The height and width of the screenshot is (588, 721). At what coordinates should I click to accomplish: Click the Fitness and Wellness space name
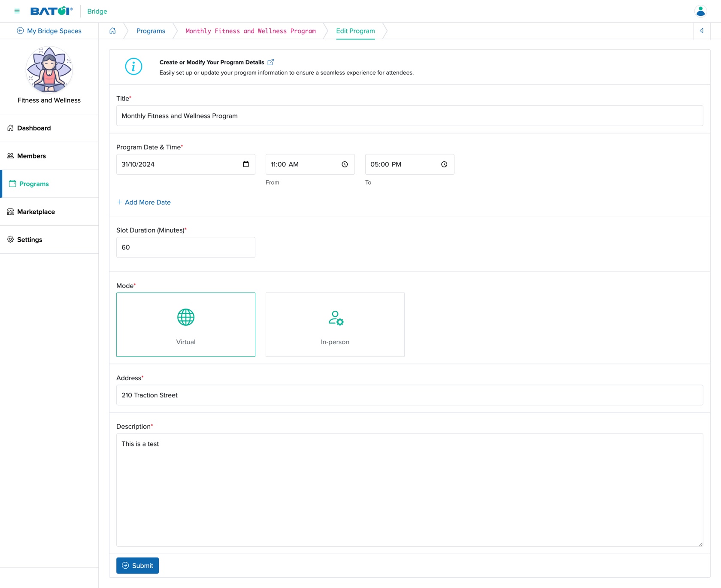[x=49, y=100]
